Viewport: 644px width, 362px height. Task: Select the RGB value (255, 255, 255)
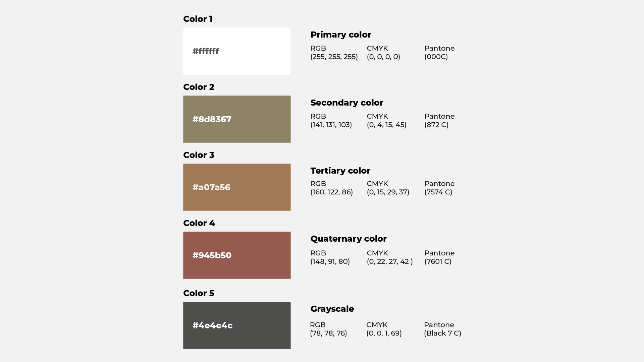click(x=334, y=57)
